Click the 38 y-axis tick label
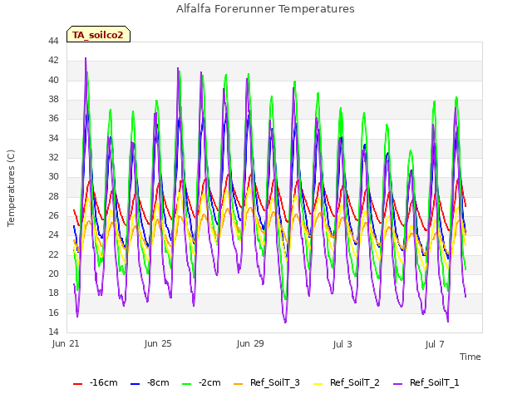Viewport: 532px width, 399px height. click(53, 99)
